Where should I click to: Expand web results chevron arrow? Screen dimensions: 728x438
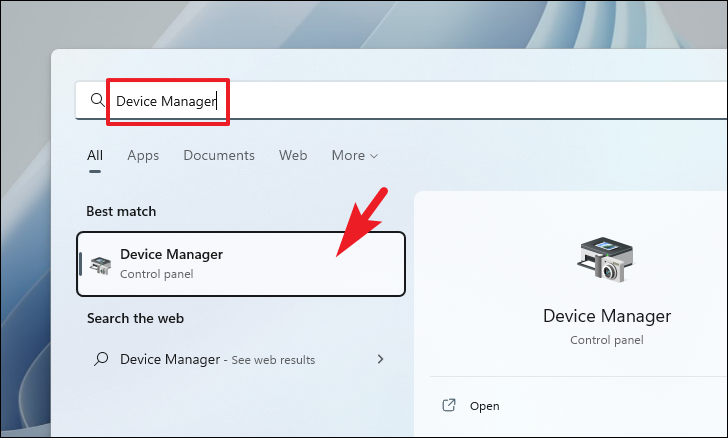coord(380,359)
